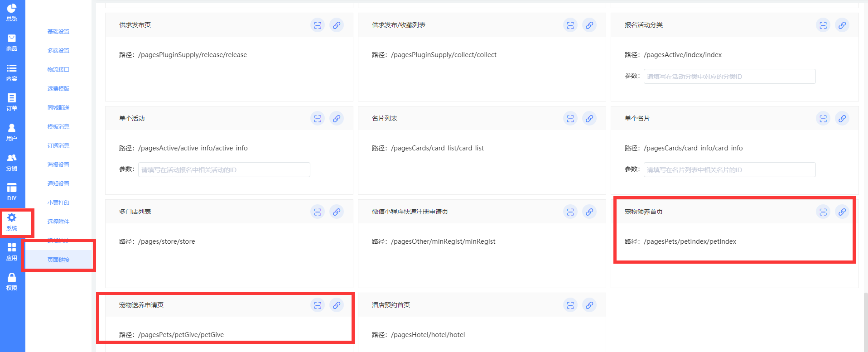The width and height of the screenshot is (868, 352).
Task: Click link icon on 单个名片 card
Action: click(x=842, y=119)
